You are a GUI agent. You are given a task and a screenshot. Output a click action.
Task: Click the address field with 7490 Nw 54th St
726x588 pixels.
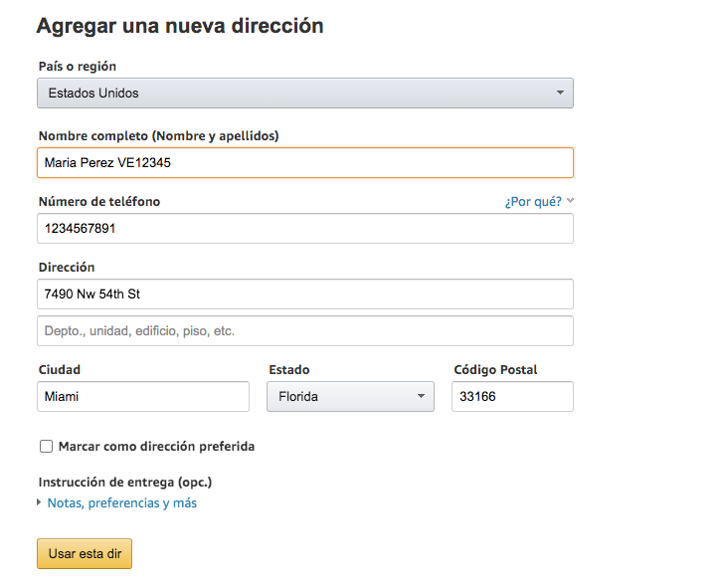tap(305, 294)
